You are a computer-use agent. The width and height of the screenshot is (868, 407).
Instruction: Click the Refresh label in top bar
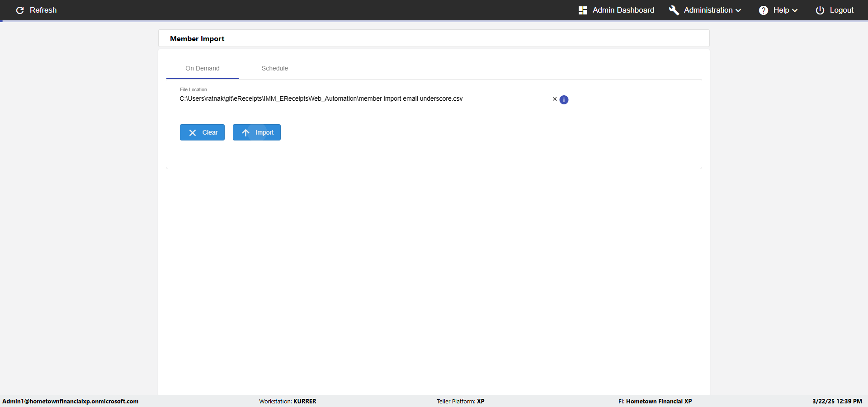(43, 10)
